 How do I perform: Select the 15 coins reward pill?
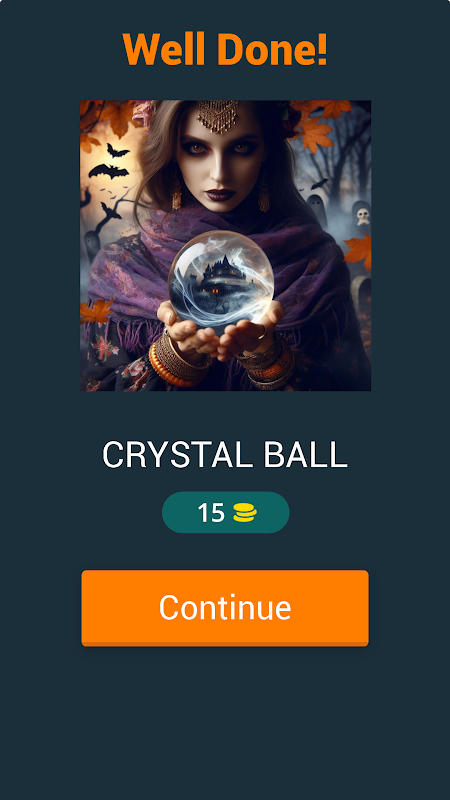coord(226,512)
